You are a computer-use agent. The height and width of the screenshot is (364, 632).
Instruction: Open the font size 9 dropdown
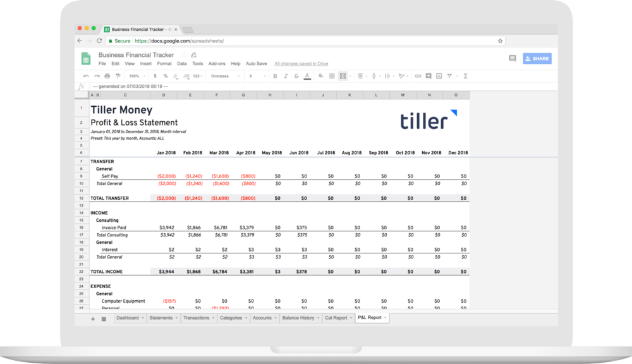[257, 76]
